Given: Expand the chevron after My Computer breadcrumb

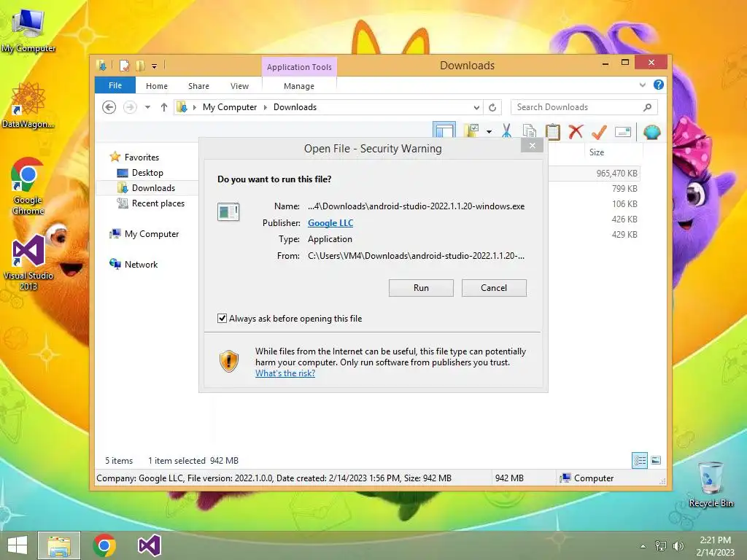Looking at the screenshot, I should (266, 108).
